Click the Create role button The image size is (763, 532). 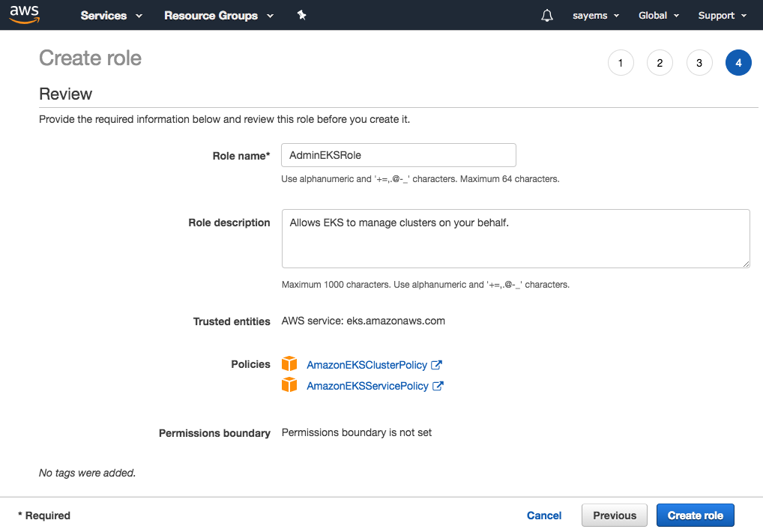pyautogui.click(x=696, y=516)
